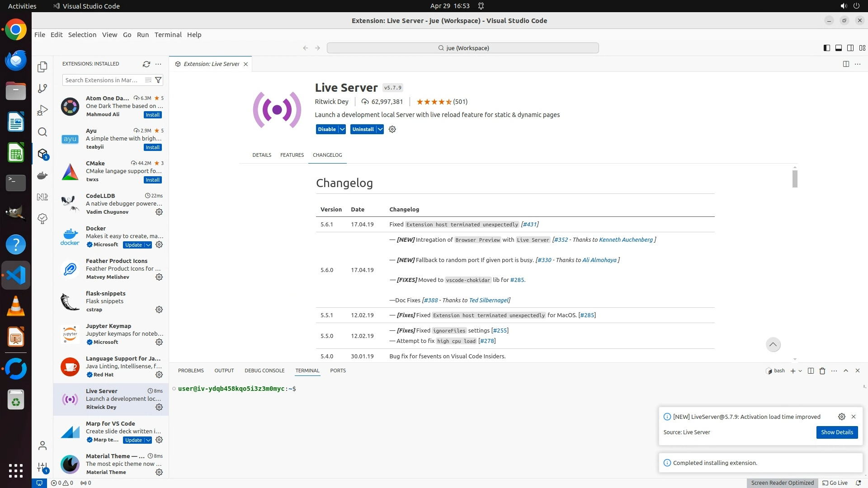Toggle primary side bar visibility
The width and height of the screenshot is (868, 488).
click(x=826, y=48)
